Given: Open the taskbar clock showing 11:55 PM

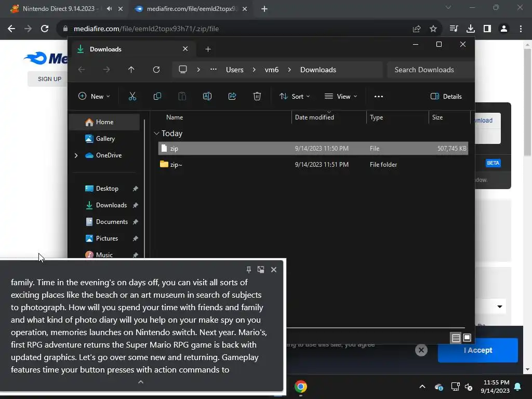Looking at the screenshot, I should pos(495,387).
